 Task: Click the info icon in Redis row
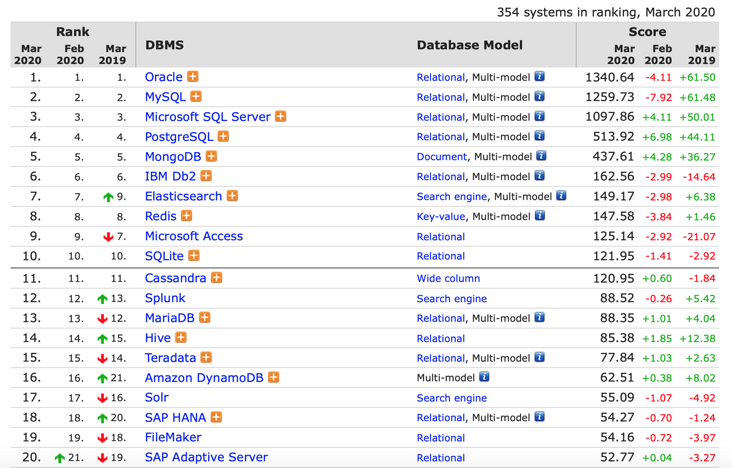click(540, 216)
